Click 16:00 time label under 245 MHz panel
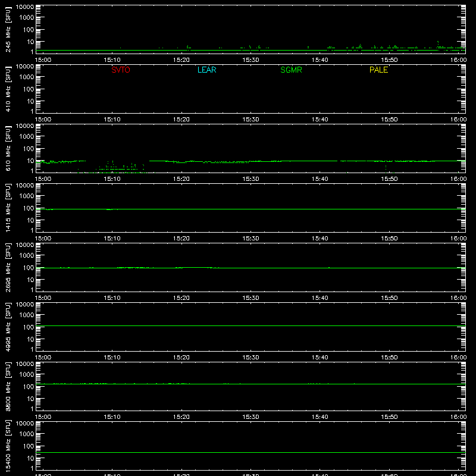This screenshot has width=476, height=476. pyautogui.click(x=458, y=60)
